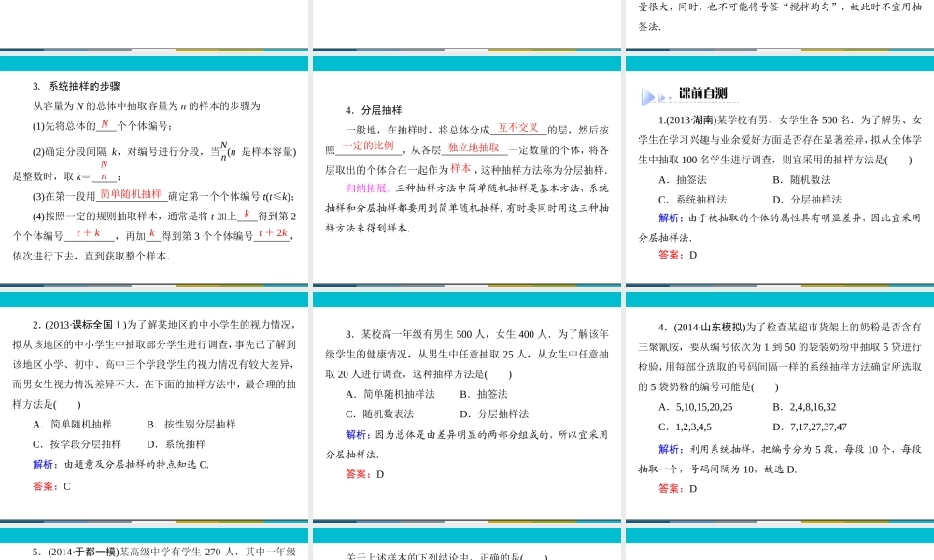Select option C. 系统抽样法
This screenshot has height=560, width=934.
(693, 200)
